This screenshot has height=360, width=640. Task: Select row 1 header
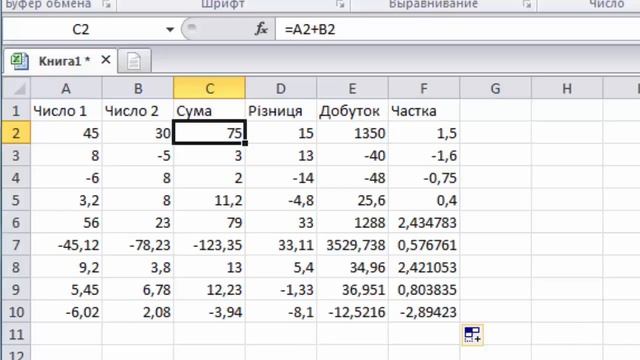pos(16,111)
